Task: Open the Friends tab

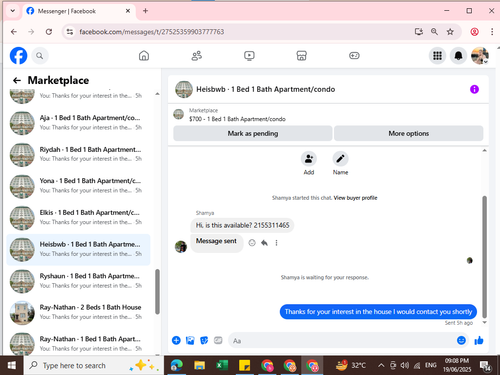Action: [x=197, y=56]
